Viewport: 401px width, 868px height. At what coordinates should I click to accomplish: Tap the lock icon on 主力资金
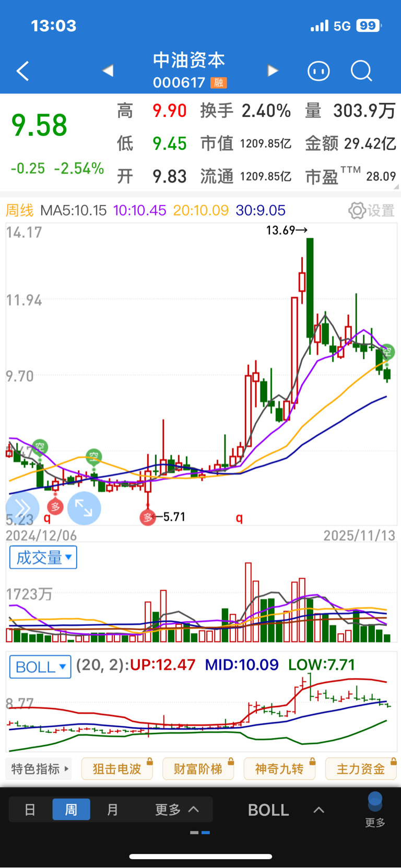tap(393, 762)
